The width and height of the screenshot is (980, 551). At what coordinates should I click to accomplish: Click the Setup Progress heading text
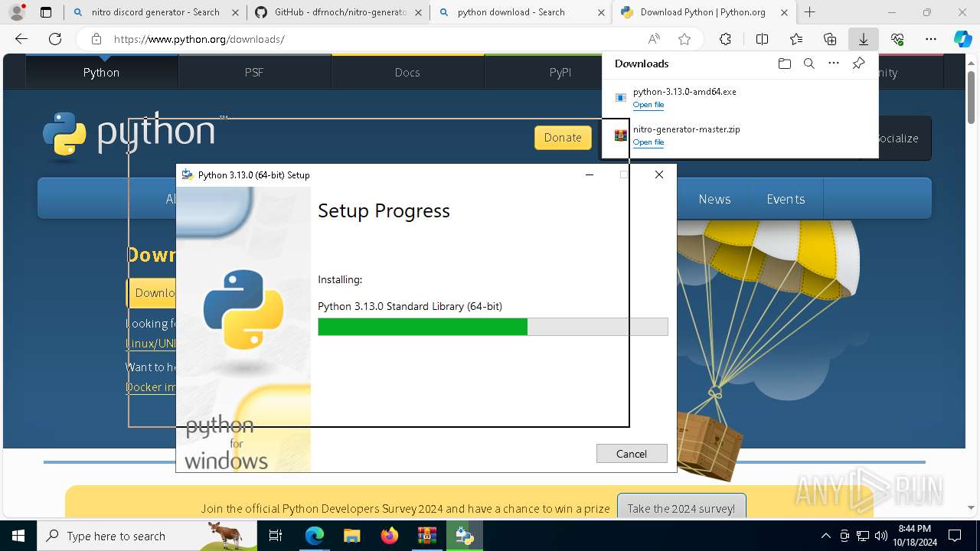click(x=384, y=210)
